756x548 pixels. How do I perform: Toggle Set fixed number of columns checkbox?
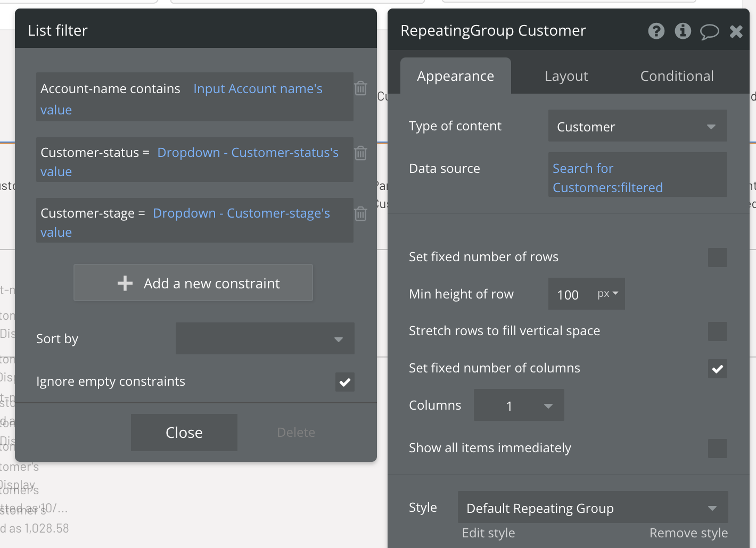tap(717, 369)
